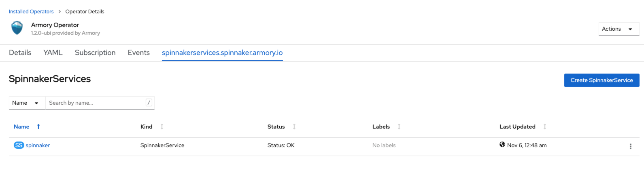Open the kebab menu for spinnaker row
Viewport: 644px width, 169px height.
(x=630, y=146)
